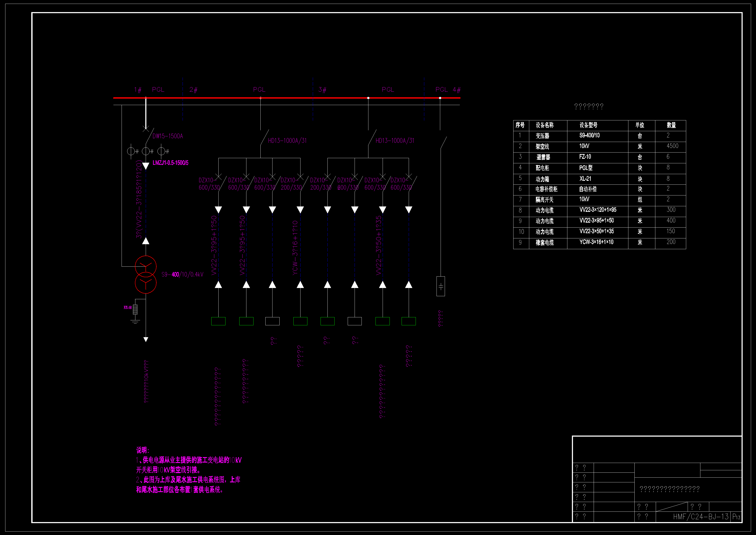This screenshot has height=535, width=756.
Task: Click the FZ-10 model cell in table
Action: (585, 157)
